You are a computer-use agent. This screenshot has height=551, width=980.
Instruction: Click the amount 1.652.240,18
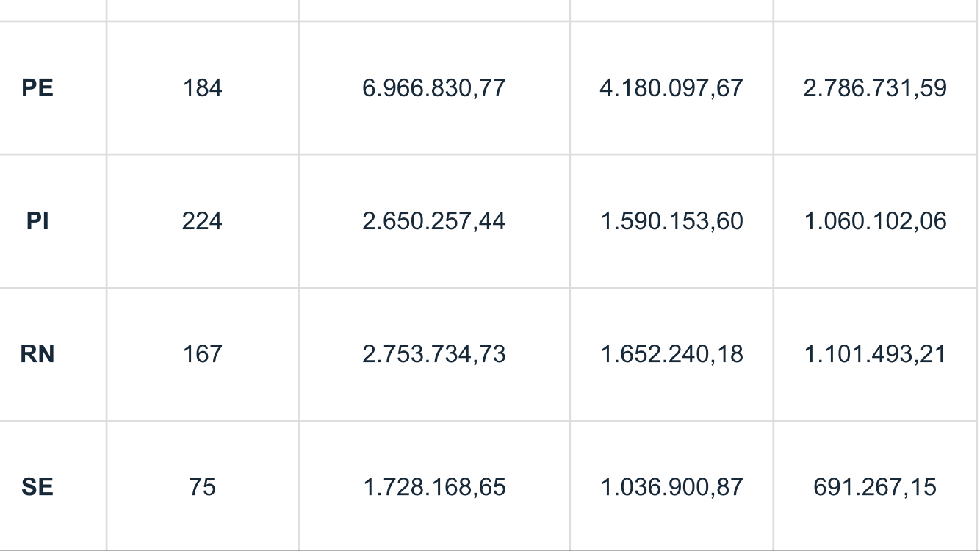[x=671, y=354]
